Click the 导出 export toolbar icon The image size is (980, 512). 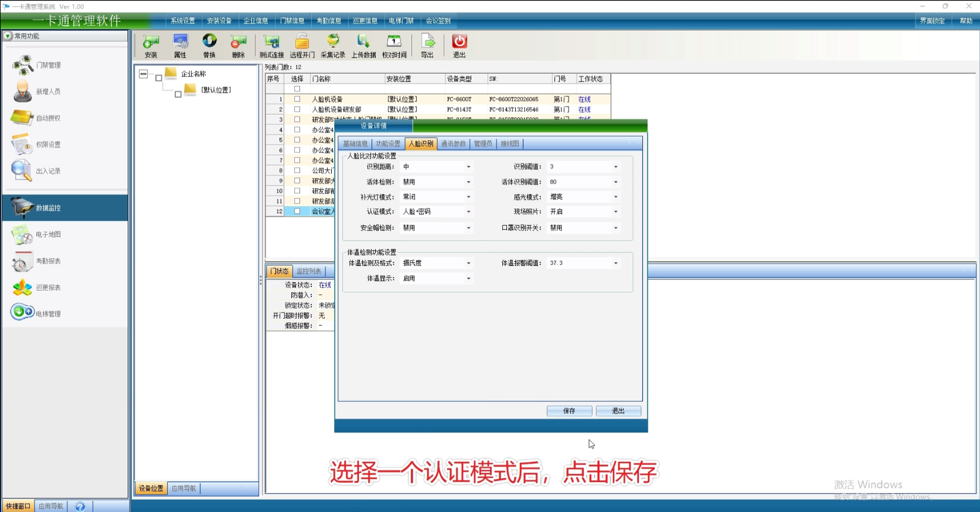427,46
